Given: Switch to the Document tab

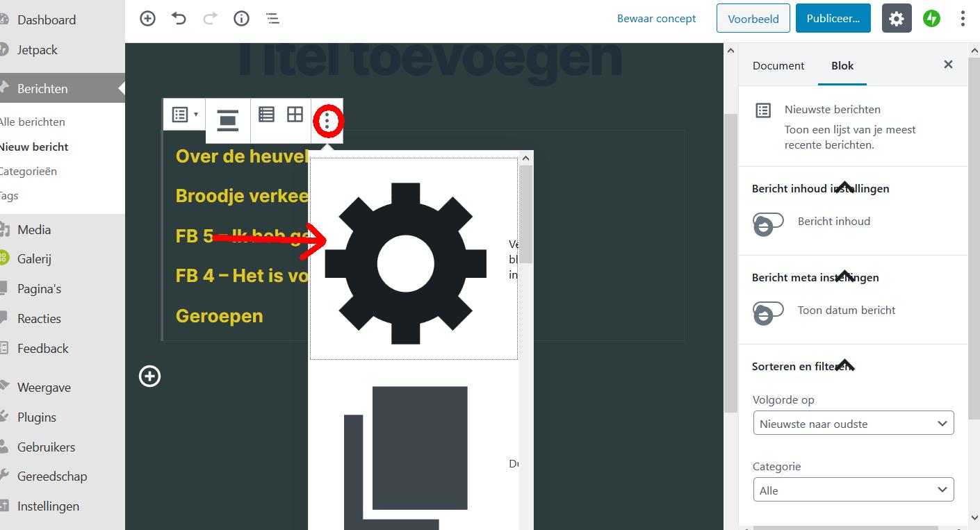Looking at the screenshot, I should (x=778, y=65).
